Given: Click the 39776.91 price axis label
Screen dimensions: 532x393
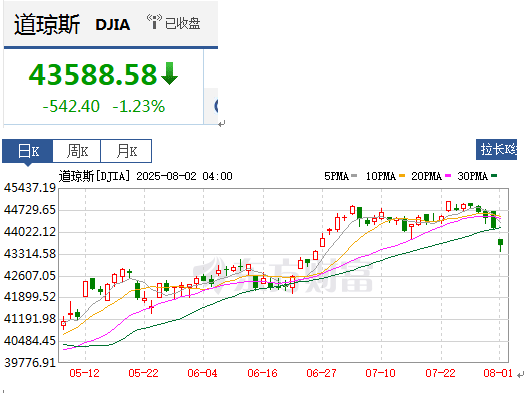Looking at the screenshot, I should (x=30, y=363).
